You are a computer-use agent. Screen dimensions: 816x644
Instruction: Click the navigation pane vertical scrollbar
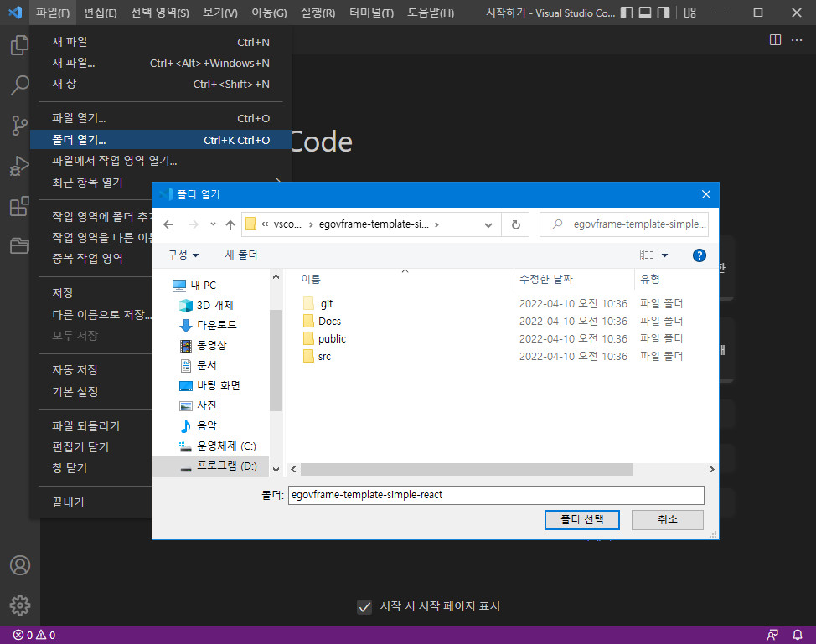276,360
